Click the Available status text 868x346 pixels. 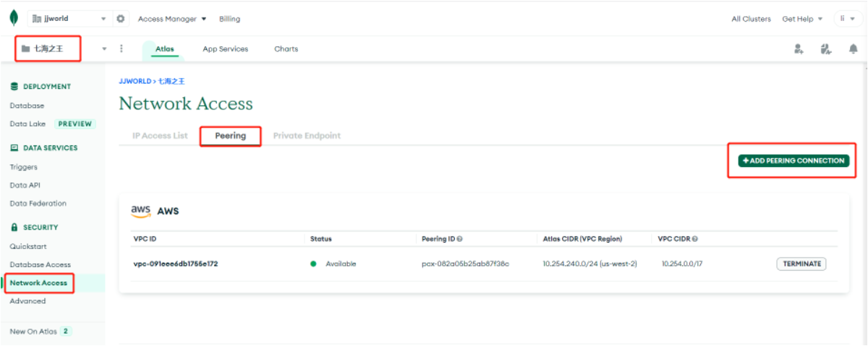click(341, 263)
